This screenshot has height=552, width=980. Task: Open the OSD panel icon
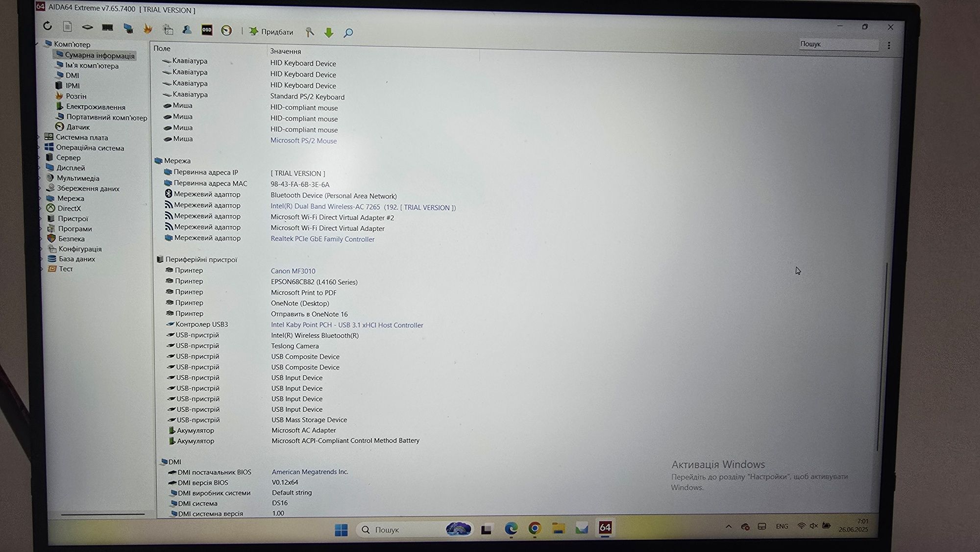click(207, 30)
